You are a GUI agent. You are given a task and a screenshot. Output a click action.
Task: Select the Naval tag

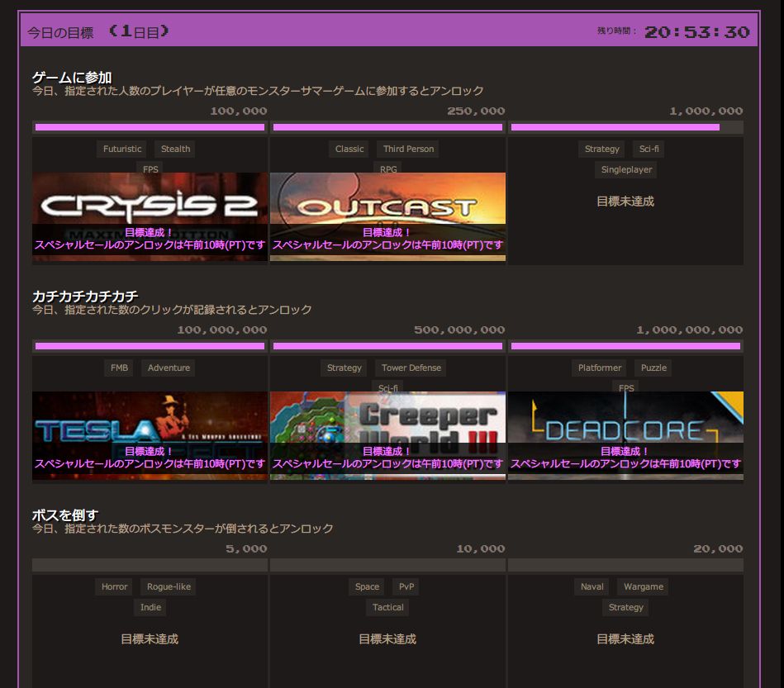592,587
